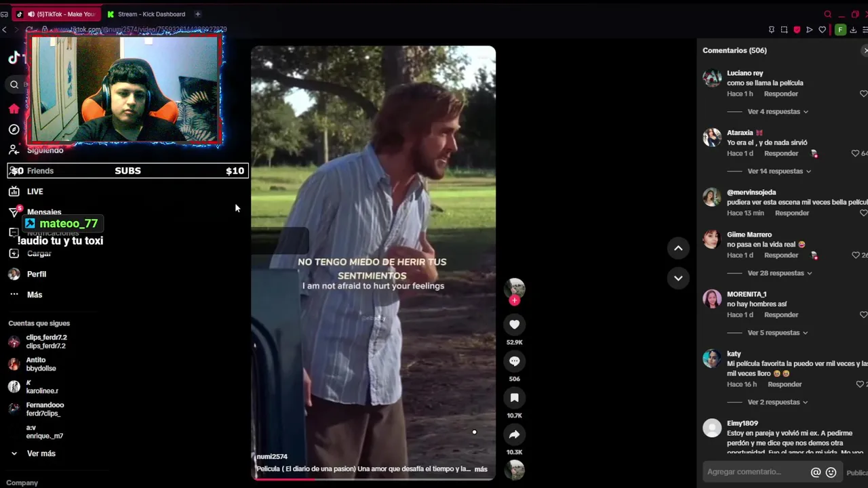Open the spinning music disc thumbnail
This screenshot has width=868, height=488.
pyautogui.click(x=515, y=469)
